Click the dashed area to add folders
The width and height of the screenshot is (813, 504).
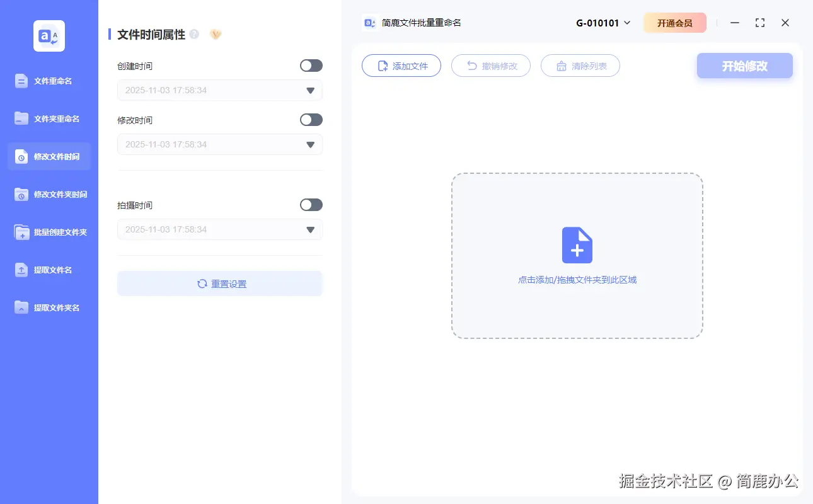pos(577,256)
